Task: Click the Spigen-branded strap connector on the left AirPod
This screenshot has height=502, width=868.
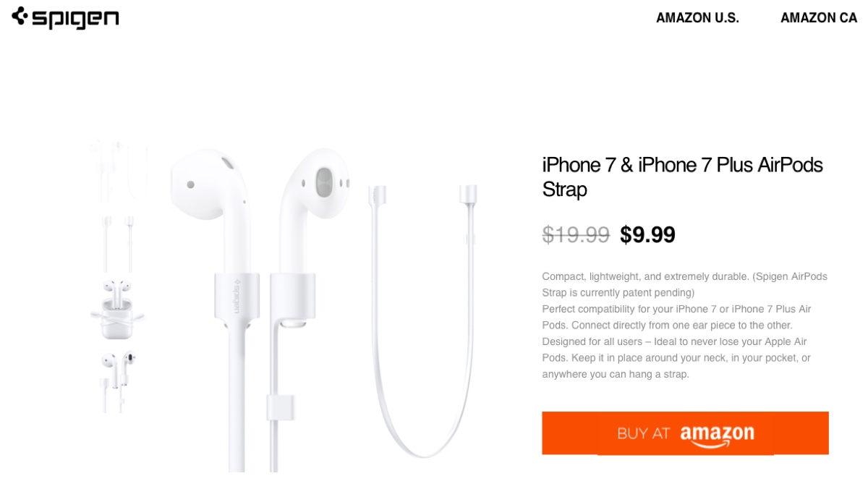Action: click(x=236, y=297)
